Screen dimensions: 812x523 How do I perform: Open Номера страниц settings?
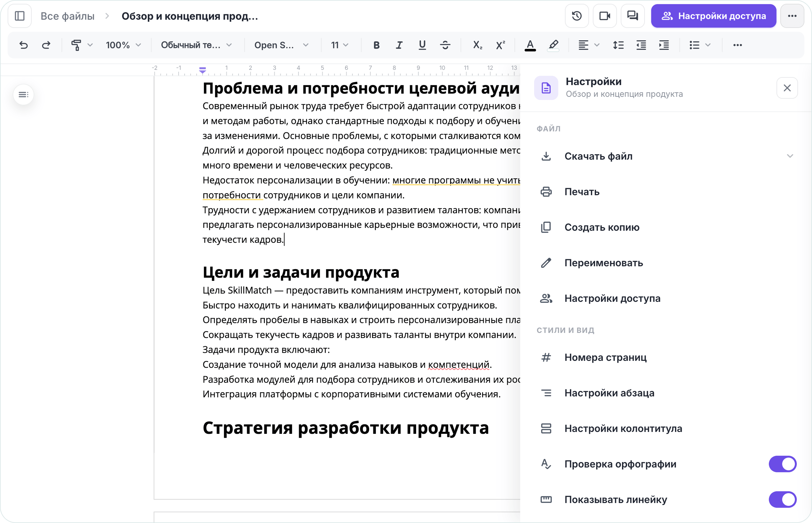pos(666,357)
